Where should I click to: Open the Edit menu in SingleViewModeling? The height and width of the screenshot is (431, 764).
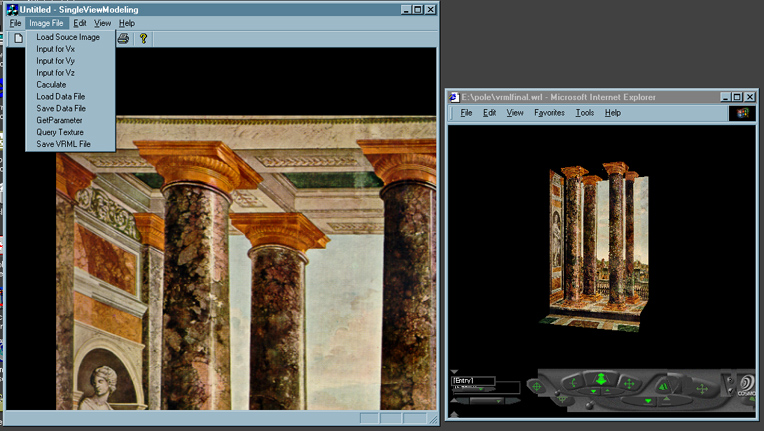[80, 23]
